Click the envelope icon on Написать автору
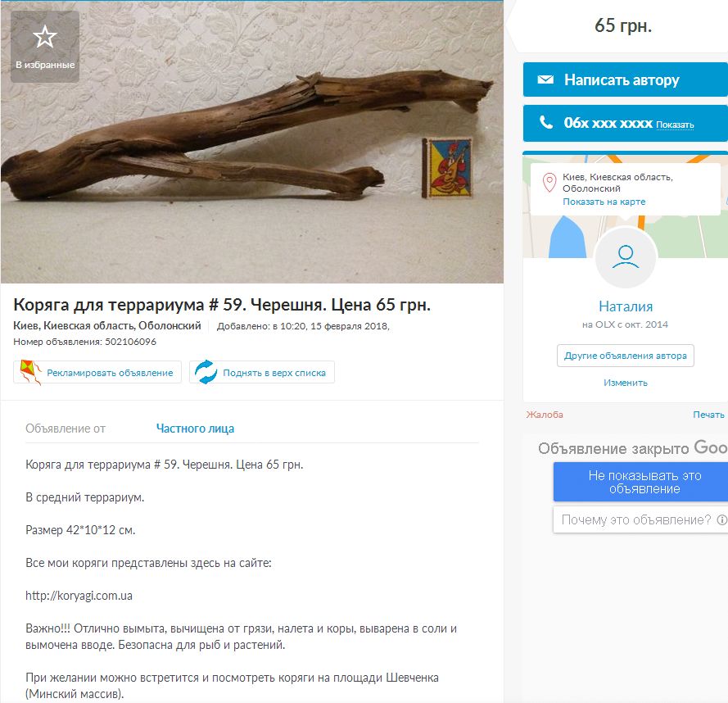 [x=545, y=79]
